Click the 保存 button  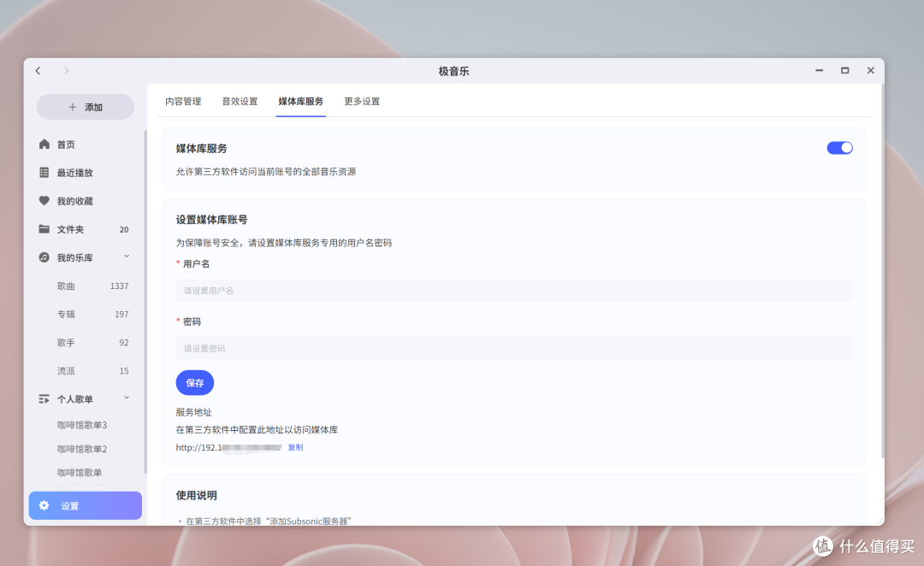click(x=195, y=383)
